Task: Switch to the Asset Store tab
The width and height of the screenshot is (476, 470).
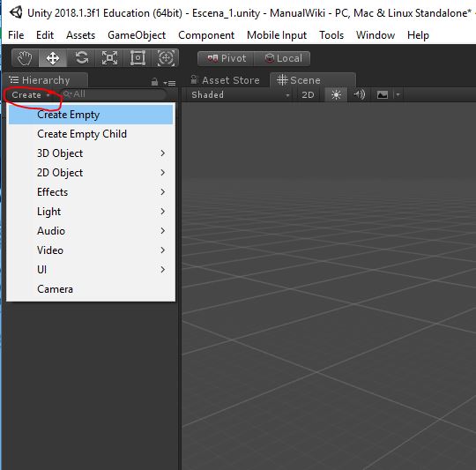Action: pyautogui.click(x=226, y=80)
